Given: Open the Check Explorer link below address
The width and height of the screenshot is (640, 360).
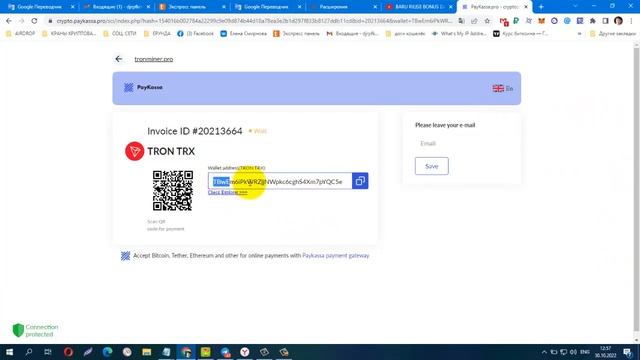Looking at the screenshot, I should (227, 192).
